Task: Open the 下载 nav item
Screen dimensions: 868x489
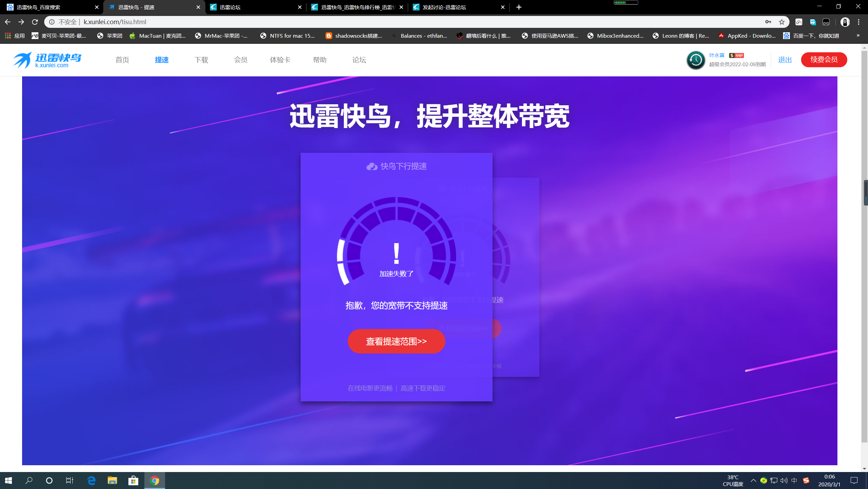Action: 201,60
